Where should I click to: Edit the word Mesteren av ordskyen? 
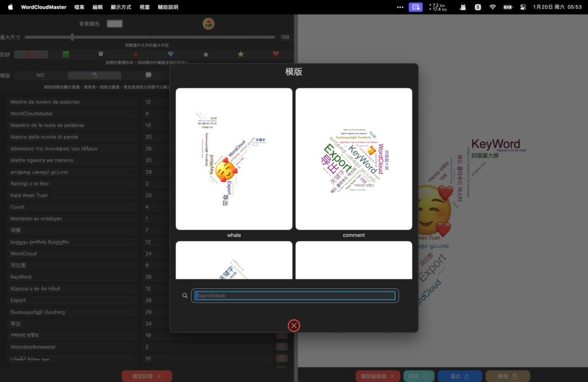(x=72, y=218)
